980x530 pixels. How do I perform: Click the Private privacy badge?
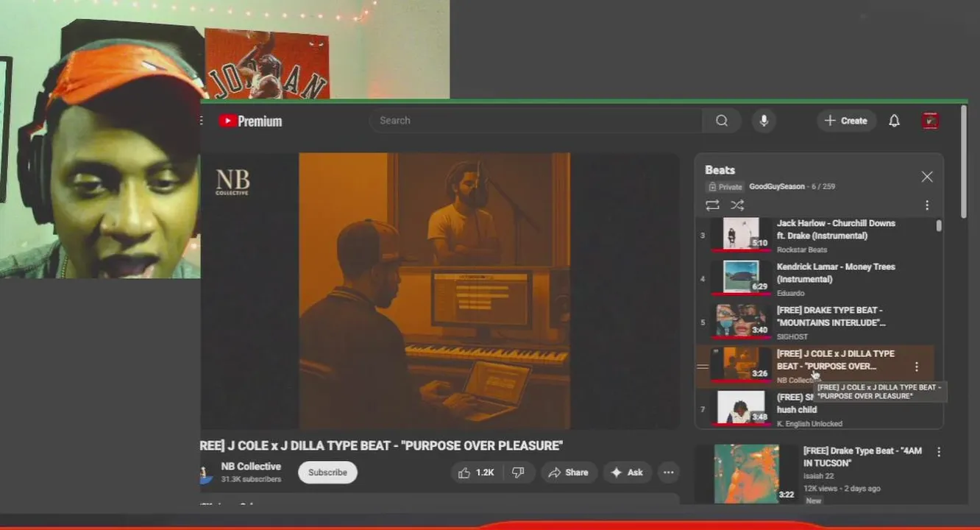725,187
